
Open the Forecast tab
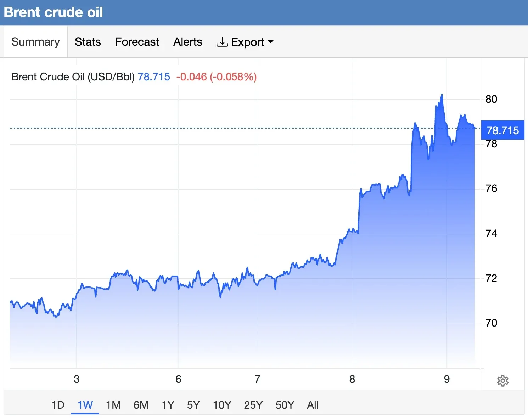(137, 42)
